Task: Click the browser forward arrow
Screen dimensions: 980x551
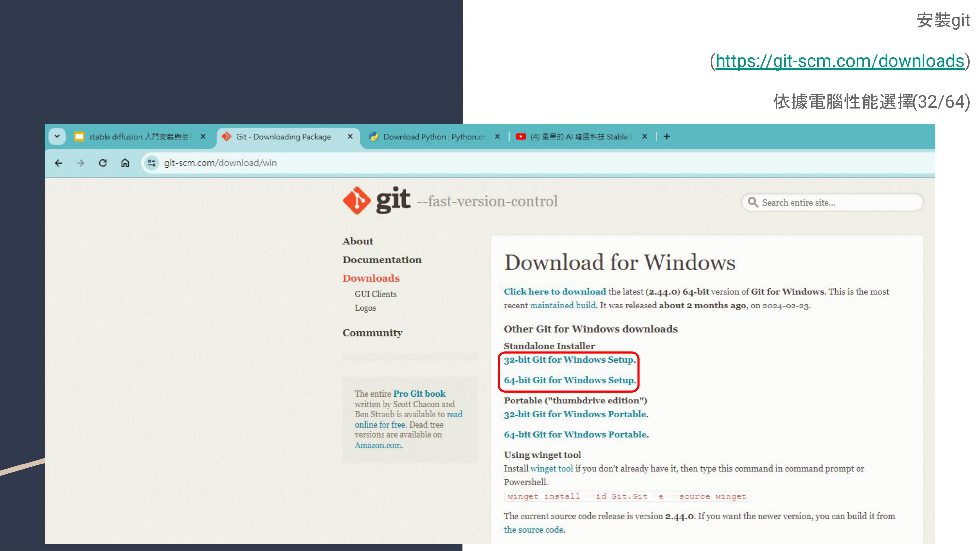Action: [x=80, y=163]
